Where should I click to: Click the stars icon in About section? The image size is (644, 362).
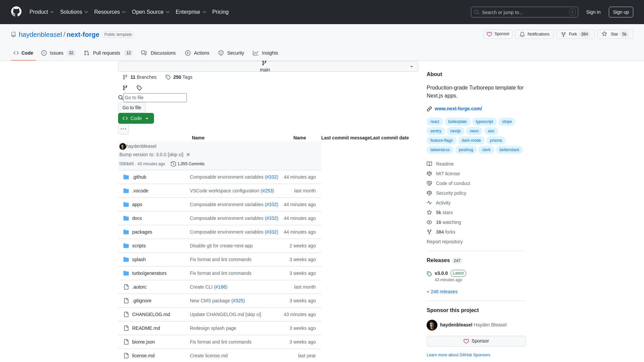coord(429,213)
